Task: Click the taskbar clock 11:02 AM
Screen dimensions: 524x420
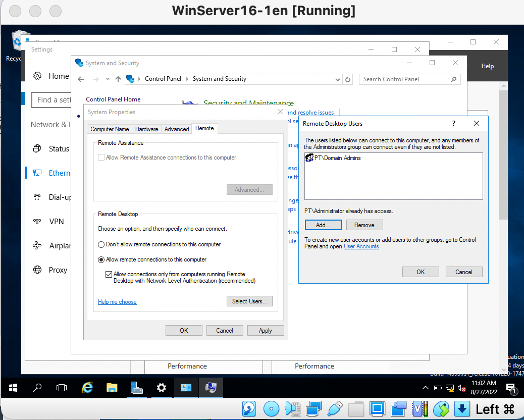Action: coord(484,383)
